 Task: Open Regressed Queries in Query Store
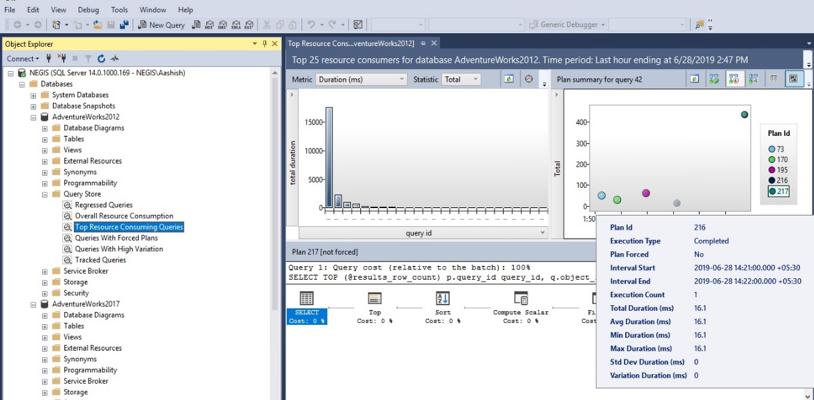point(103,205)
